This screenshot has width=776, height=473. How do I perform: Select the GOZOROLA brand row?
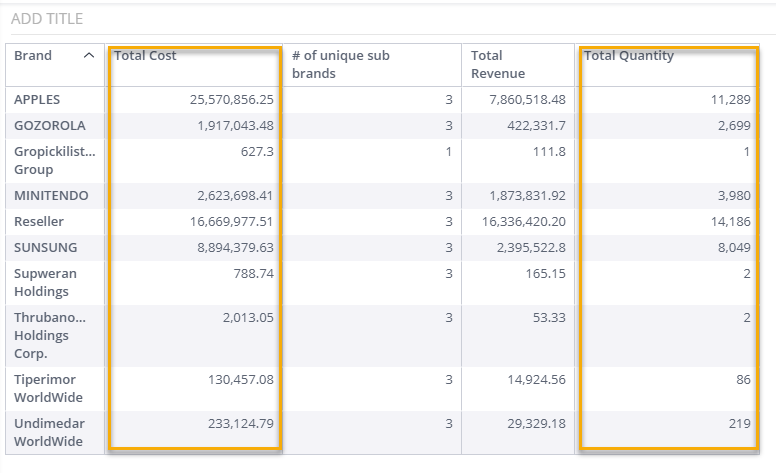tap(50, 126)
